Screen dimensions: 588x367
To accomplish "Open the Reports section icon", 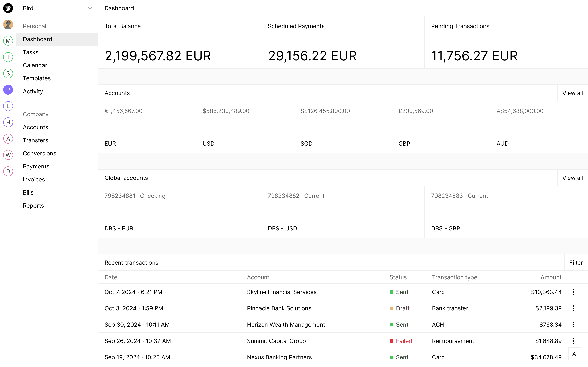I will tap(33, 206).
